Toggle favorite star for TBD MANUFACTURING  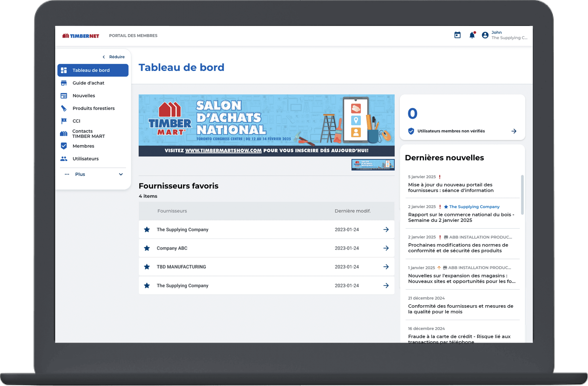[147, 267]
